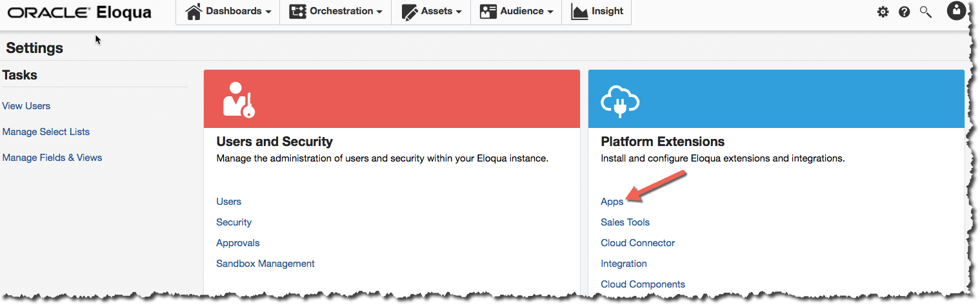Open Manage Select Lists task

(x=46, y=132)
